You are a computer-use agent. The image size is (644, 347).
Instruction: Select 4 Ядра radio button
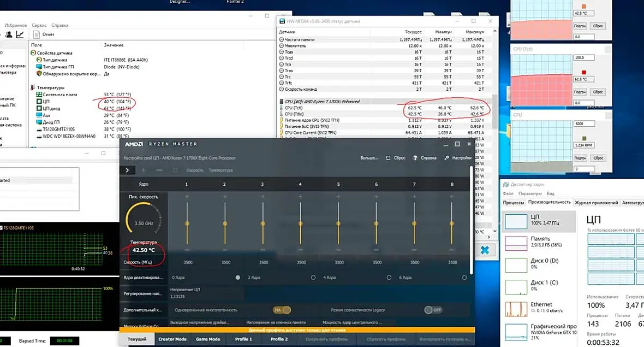[389, 278]
